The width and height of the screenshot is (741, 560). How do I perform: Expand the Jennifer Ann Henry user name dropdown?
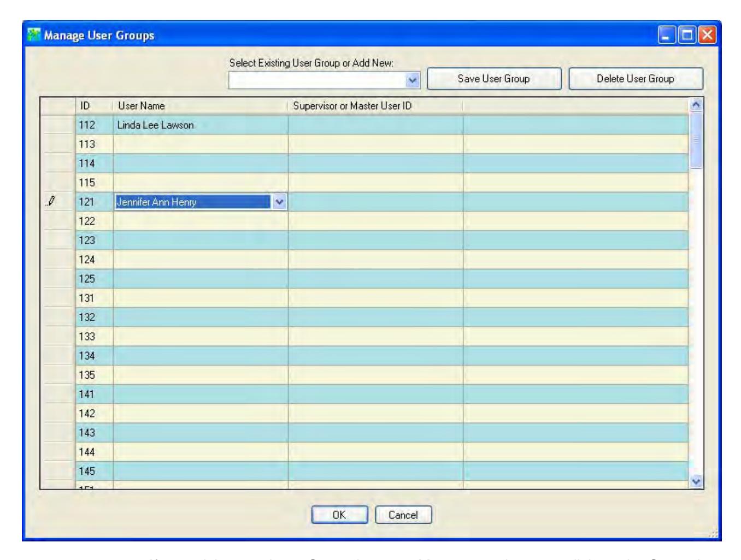[280, 202]
